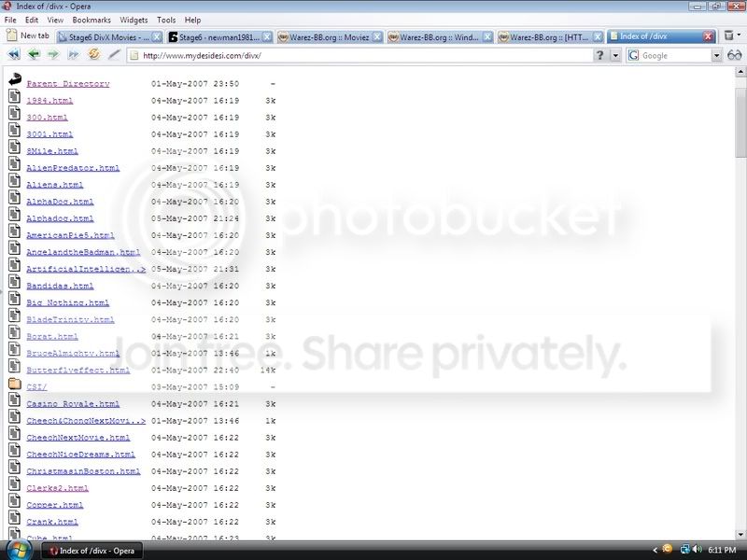Click the volume icon in system tray
Viewport: 747px width, 560px height.
pyautogui.click(x=697, y=550)
